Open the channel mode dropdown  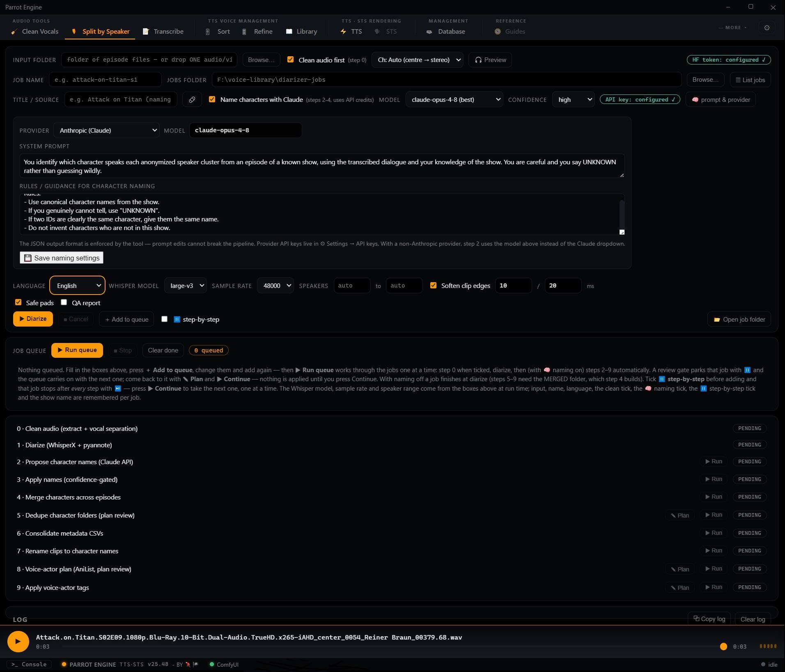click(x=418, y=60)
